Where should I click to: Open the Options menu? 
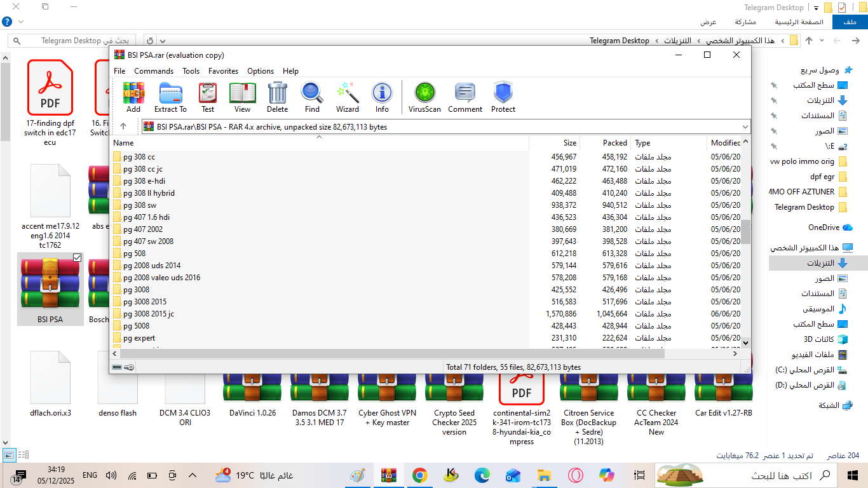(x=261, y=71)
